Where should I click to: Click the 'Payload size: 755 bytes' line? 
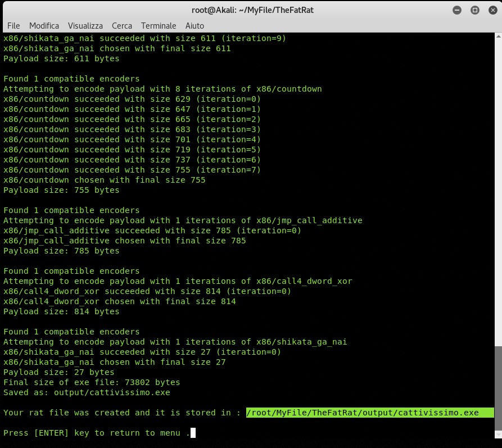[x=61, y=190]
